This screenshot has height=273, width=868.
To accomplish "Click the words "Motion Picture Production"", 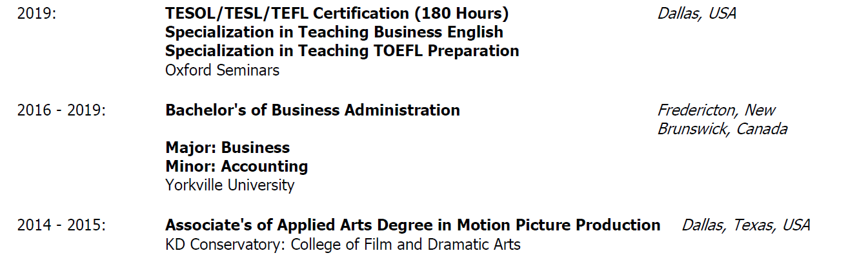I will pyautogui.click(x=558, y=225).
